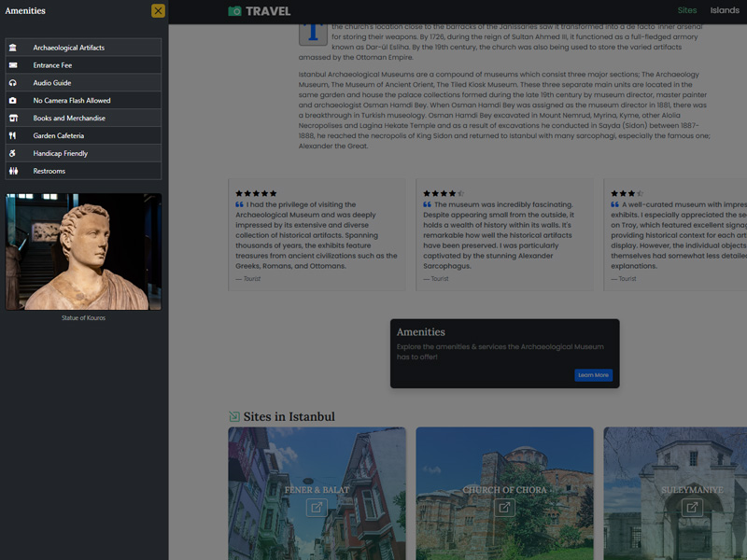This screenshot has height=560, width=747.
Task: Click the quote icon on the first tourist review
Action: (242, 203)
